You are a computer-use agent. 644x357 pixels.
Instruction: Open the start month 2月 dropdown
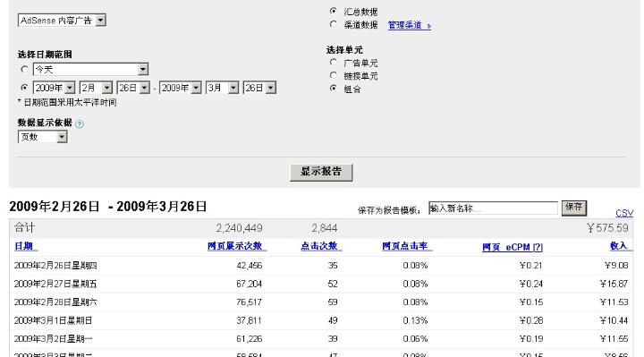tap(96, 88)
